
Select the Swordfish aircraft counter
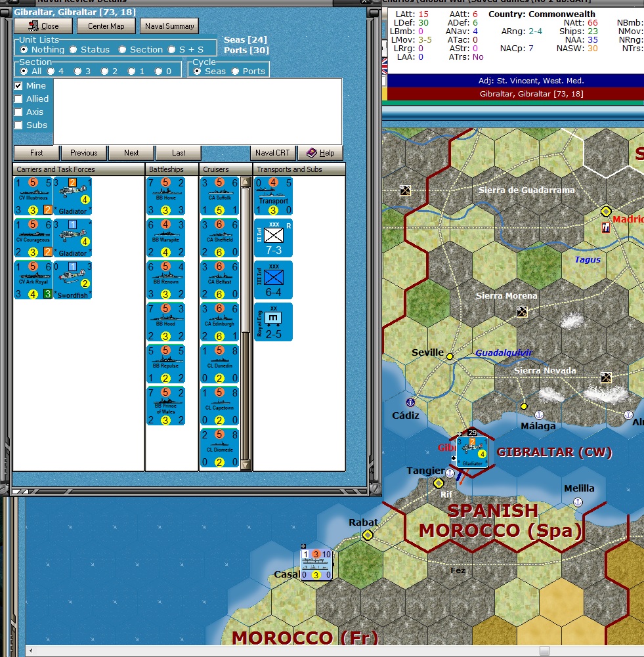[73, 280]
